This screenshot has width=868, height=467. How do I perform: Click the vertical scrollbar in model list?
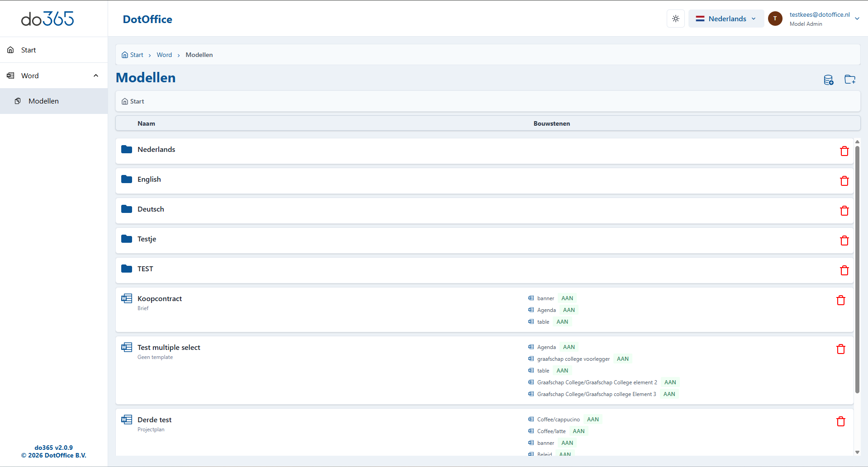[857, 271]
